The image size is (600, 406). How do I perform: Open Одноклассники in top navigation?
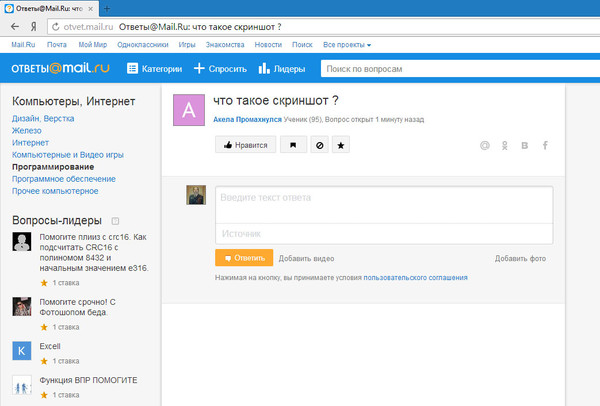pos(143,45)
